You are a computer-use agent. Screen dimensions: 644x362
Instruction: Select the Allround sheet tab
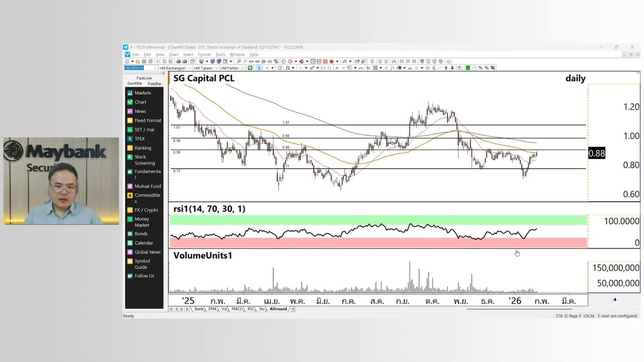point(278,309)
